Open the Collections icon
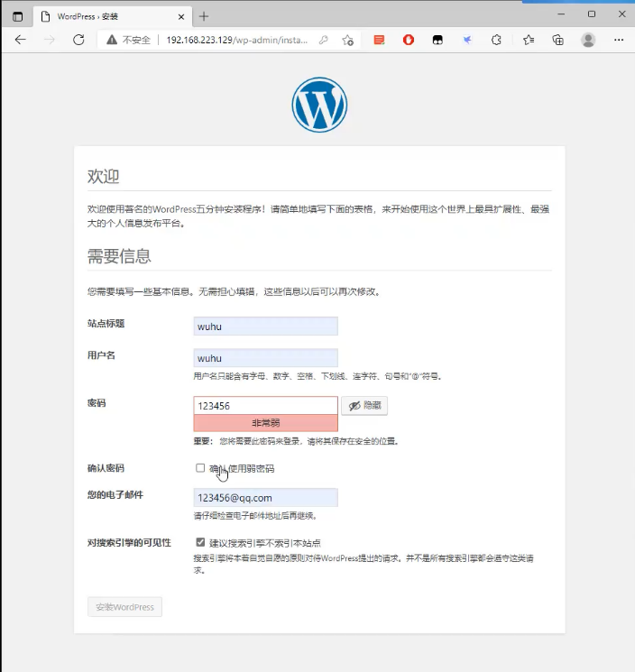Image resolution: width=635 pixels, height=672 pixels. (557, 40)
